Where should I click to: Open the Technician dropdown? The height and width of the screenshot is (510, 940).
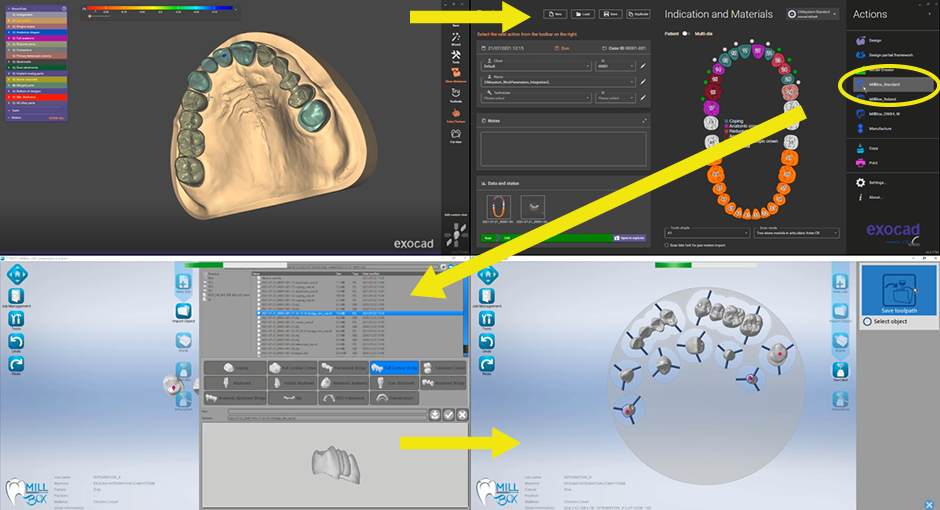coord(536,96)
